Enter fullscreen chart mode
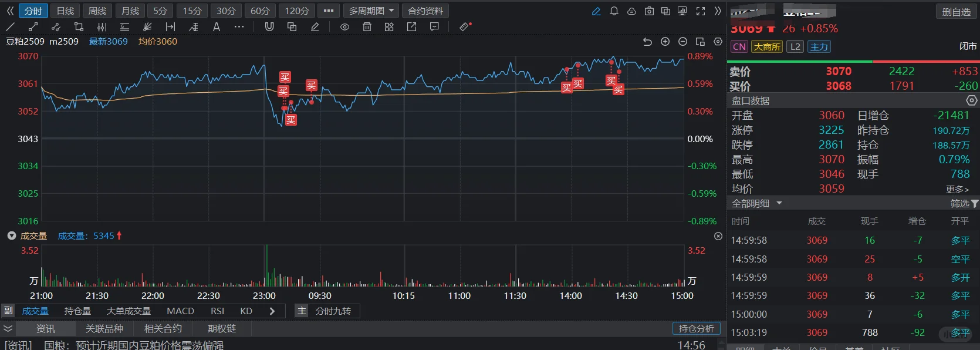The height and width of the screenshot is (350, 980). point(701,11)
